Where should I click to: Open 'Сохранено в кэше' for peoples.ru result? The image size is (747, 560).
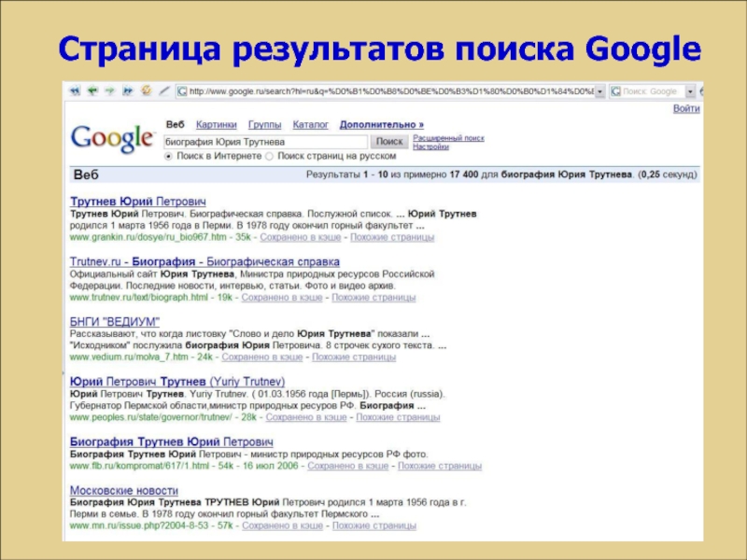click(306, 417)
